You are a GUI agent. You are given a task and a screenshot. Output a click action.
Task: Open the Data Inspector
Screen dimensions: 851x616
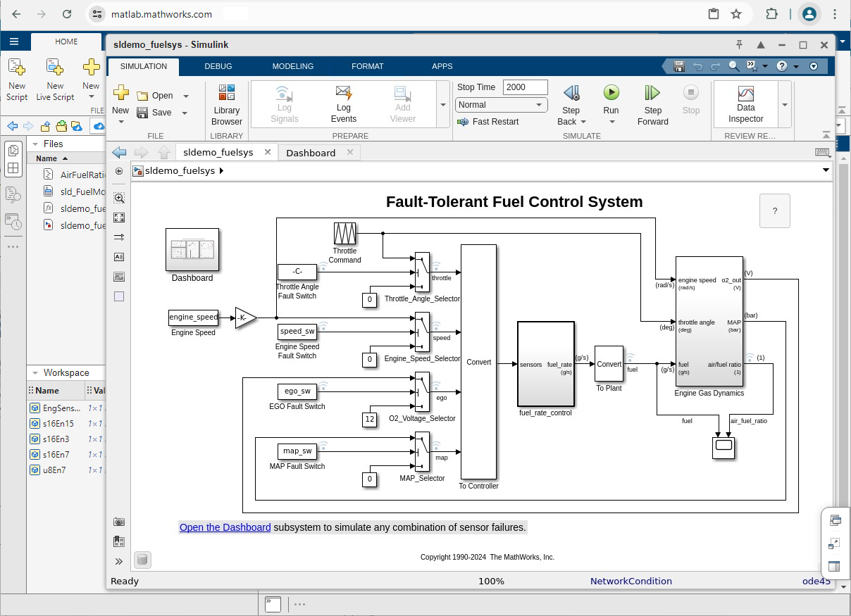click(x=745, y=104)
